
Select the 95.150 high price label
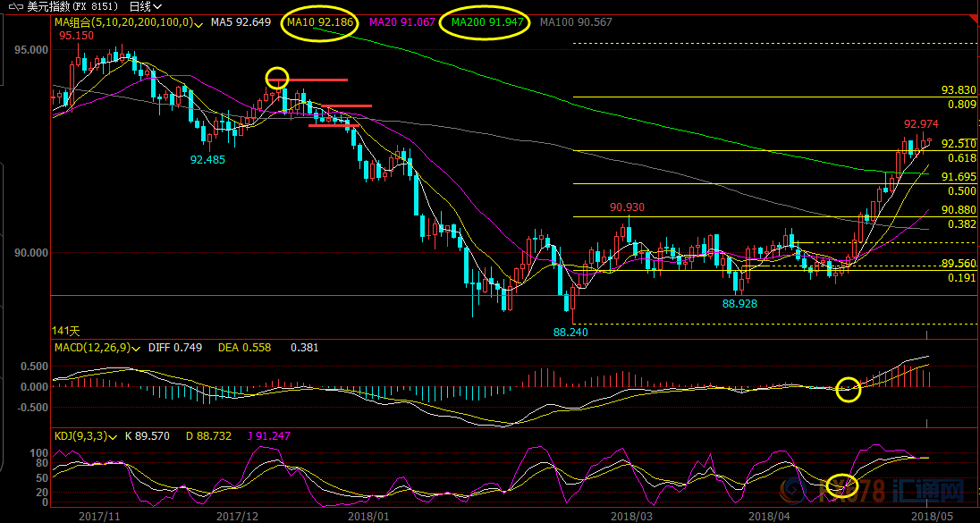click(x=76, y=36)
